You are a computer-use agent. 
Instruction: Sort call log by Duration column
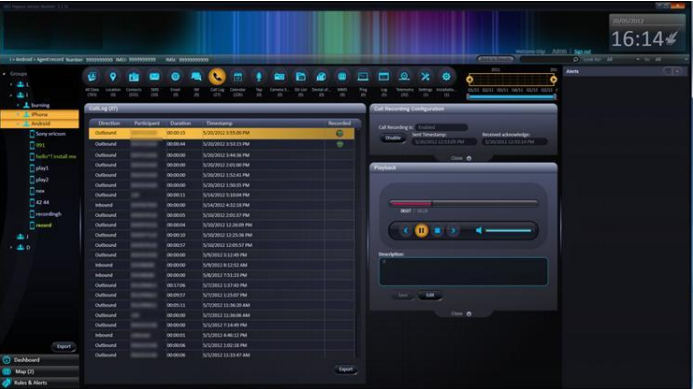[181, 123]
